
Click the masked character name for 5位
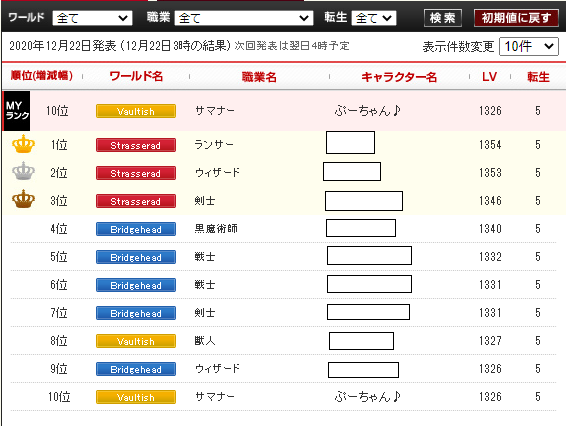point(369,256)
